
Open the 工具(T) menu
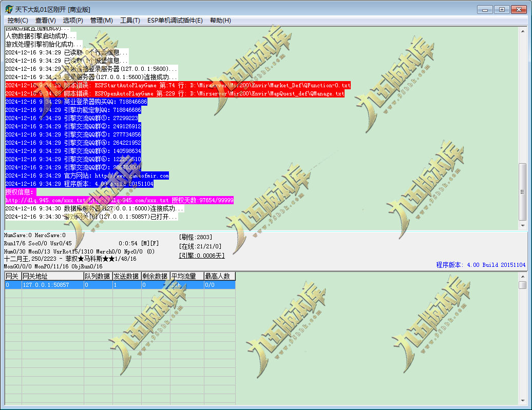tap(130, 21)
